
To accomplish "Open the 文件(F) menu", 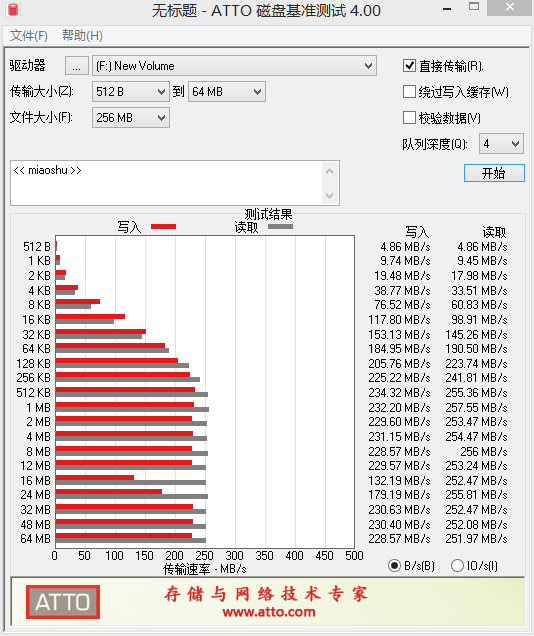I will [28, 36].
